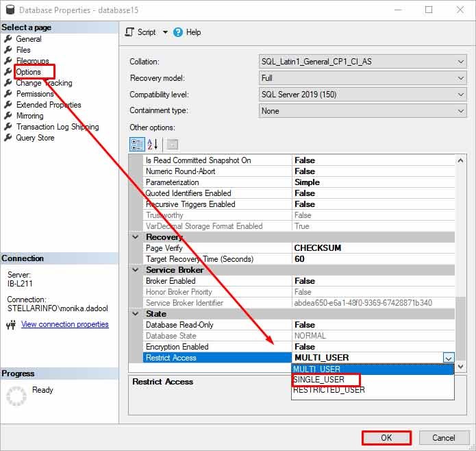476x451 pixels.
Task: Click the connection properties icon
Action: (x=11, y=325)
